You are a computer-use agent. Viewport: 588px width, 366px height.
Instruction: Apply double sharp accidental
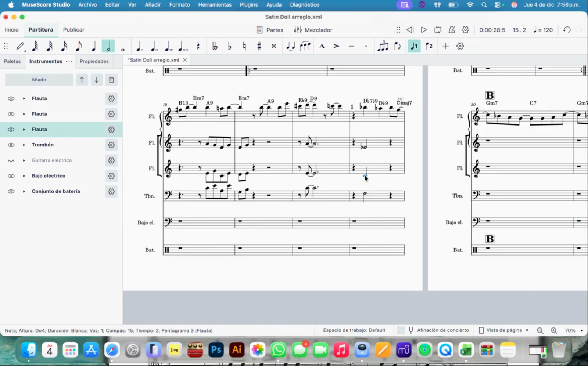pos(274,46)
